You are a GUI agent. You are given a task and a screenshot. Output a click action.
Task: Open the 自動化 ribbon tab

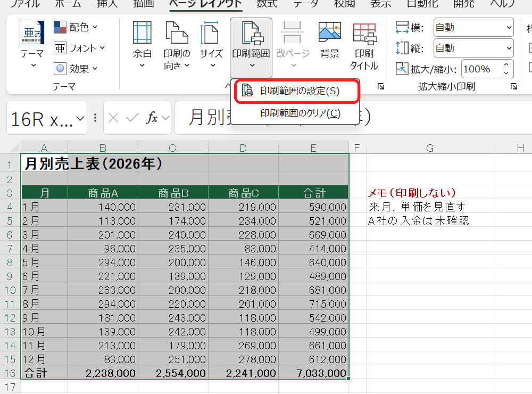[x=423, y=4]
